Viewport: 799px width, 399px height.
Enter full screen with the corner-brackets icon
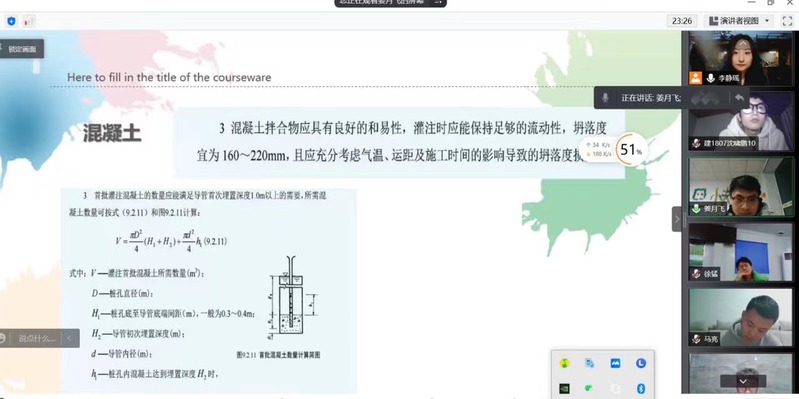tap(787, 21)
